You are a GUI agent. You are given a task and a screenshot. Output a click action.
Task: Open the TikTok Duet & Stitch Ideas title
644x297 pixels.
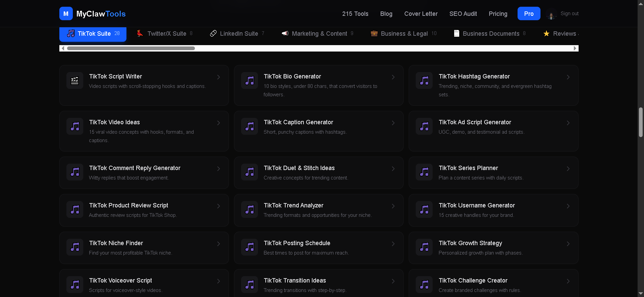click(x=299, y=168)
